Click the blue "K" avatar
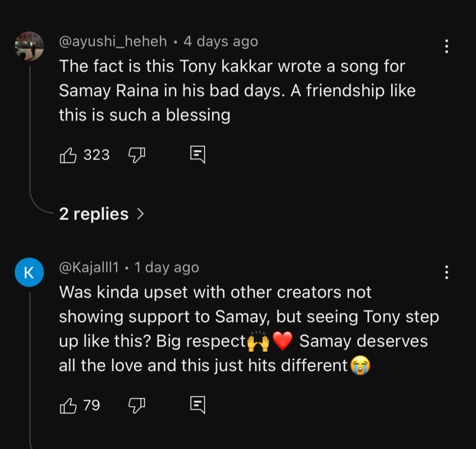This screenshot has height=449, width=476. click(x=29, y=272)
